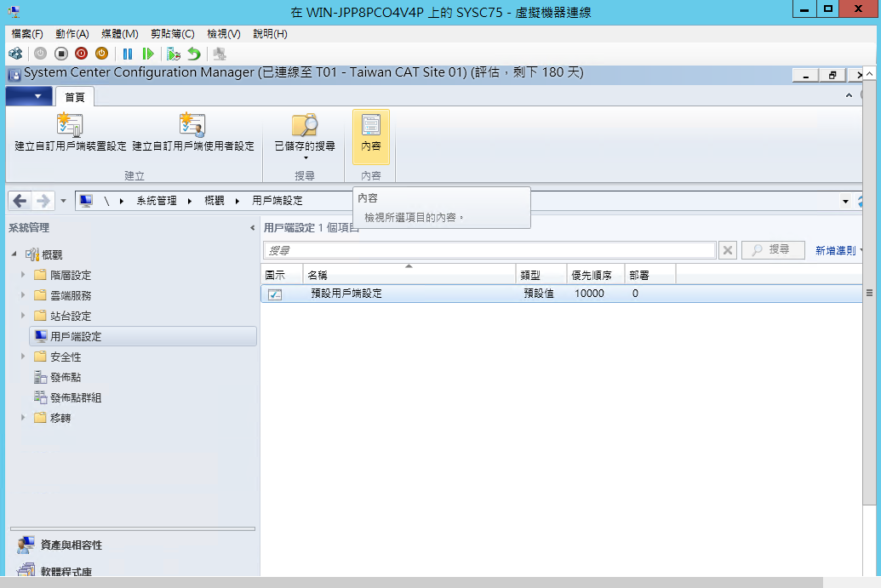Expand the 階層設定 folder
This screenshot has width=881, height=588.
23,275
